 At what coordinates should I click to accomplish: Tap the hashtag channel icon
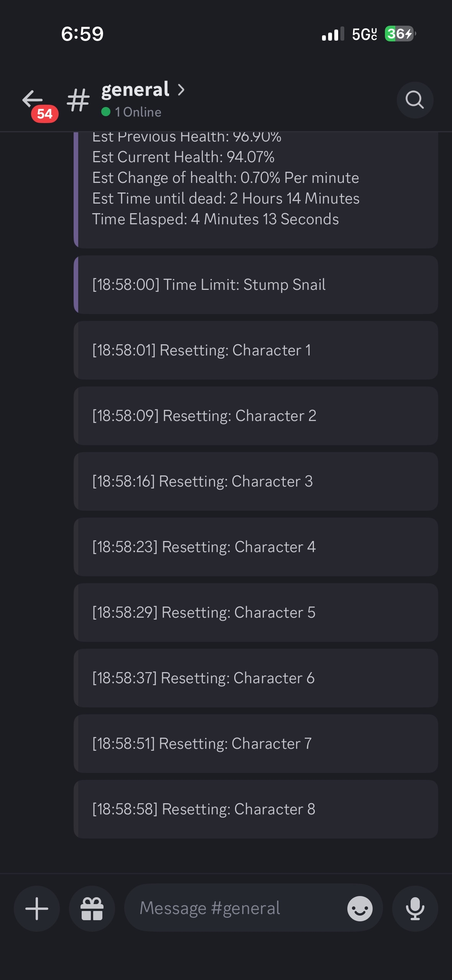click(x=78, y=100)
